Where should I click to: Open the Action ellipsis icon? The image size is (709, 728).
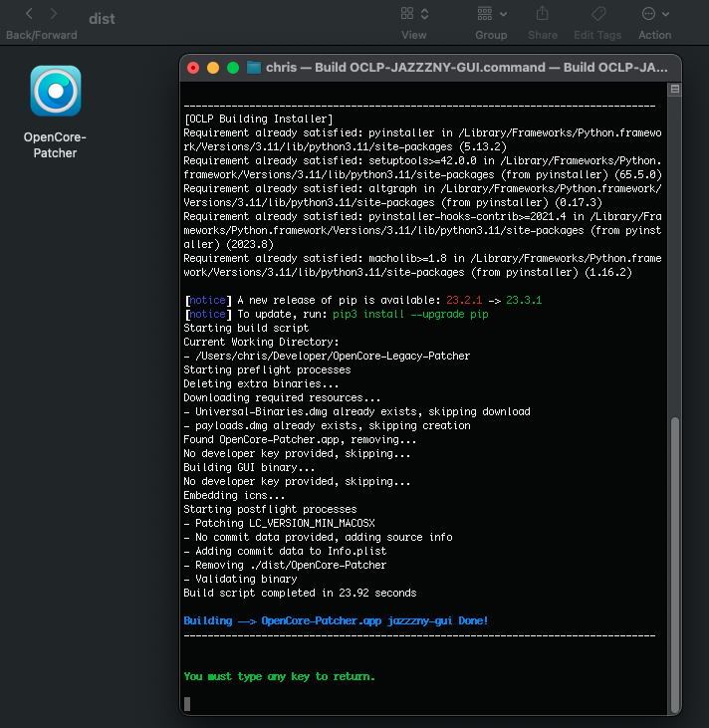click(648, 14)
